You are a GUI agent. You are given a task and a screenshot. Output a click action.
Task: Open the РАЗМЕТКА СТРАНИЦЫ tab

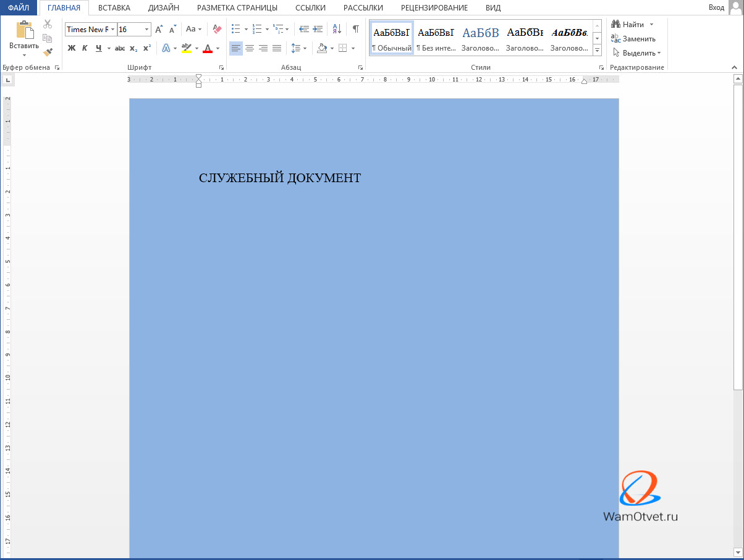pos(237,8)
